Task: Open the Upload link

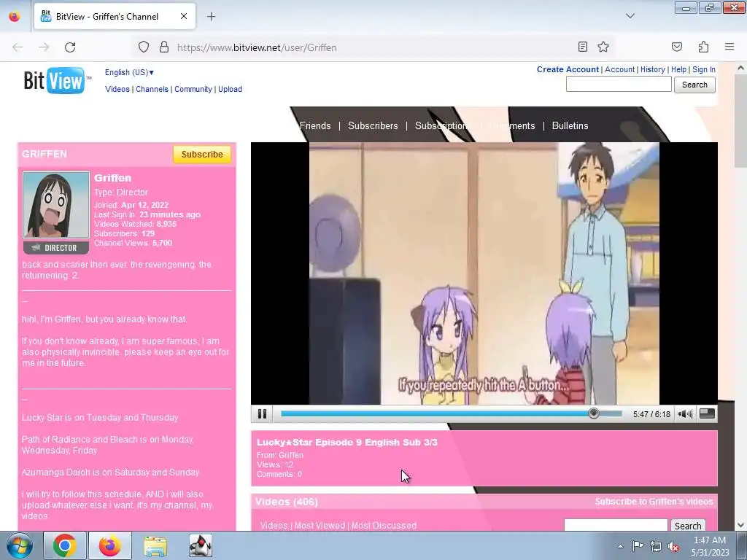Action: pos(230,89)
